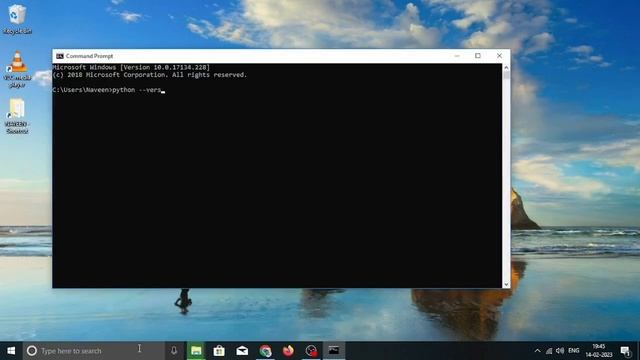Image resolution: width=640 pixels, height=360 pixels.
Task: Open the Windows Start menu
Action: click(x=11, y=351)
